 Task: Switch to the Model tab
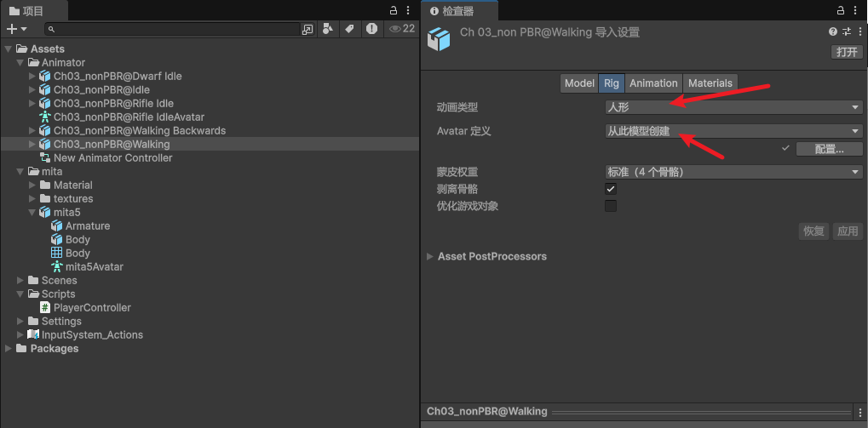point(579,83)
